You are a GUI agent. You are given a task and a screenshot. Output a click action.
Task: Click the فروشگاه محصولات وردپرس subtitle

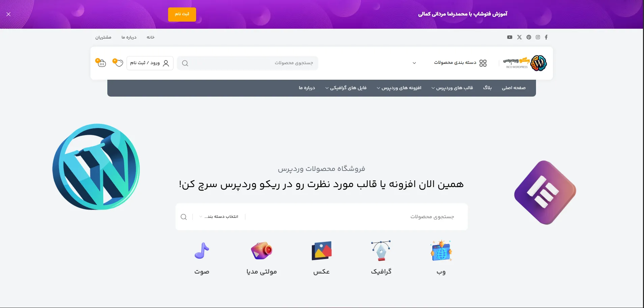point(321,169)
